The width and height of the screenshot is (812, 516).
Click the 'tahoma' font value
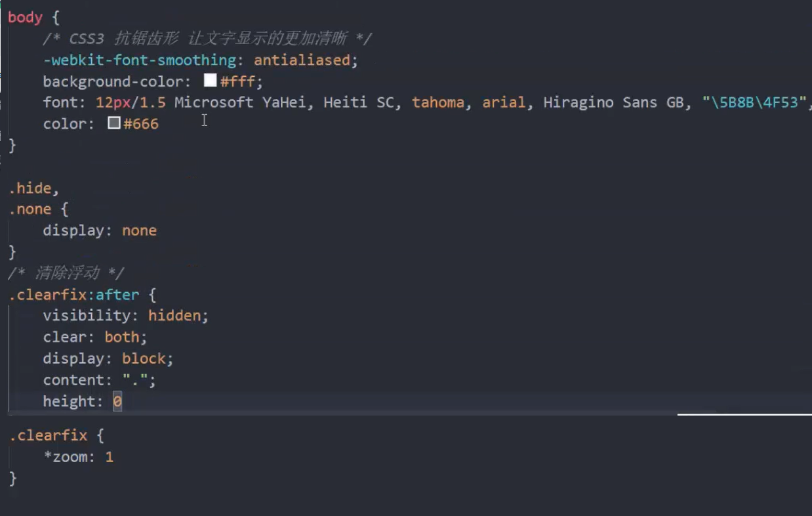438,102
